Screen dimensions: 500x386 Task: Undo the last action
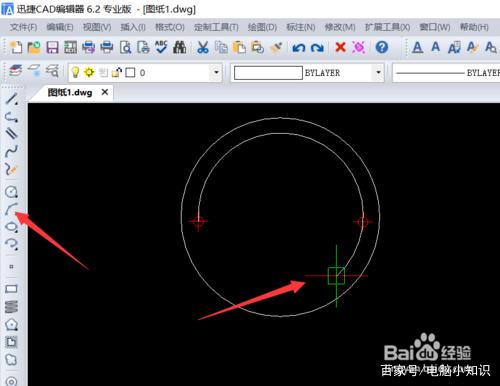click(299, 48)
